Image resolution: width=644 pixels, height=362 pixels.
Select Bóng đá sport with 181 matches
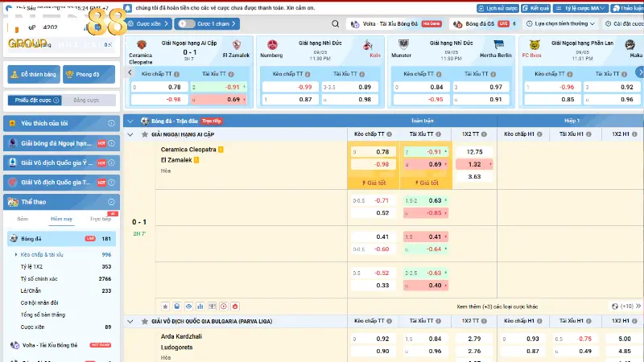(62, 238)
